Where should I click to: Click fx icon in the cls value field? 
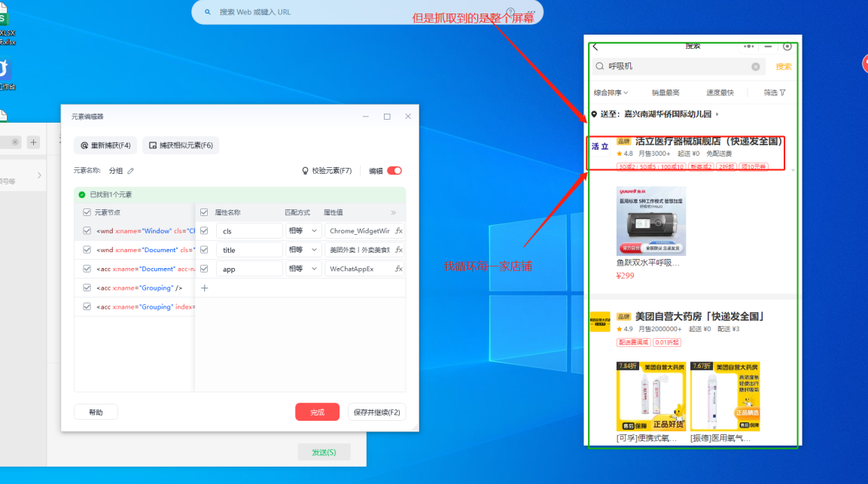pyautogui.click(x=398, y=231)
